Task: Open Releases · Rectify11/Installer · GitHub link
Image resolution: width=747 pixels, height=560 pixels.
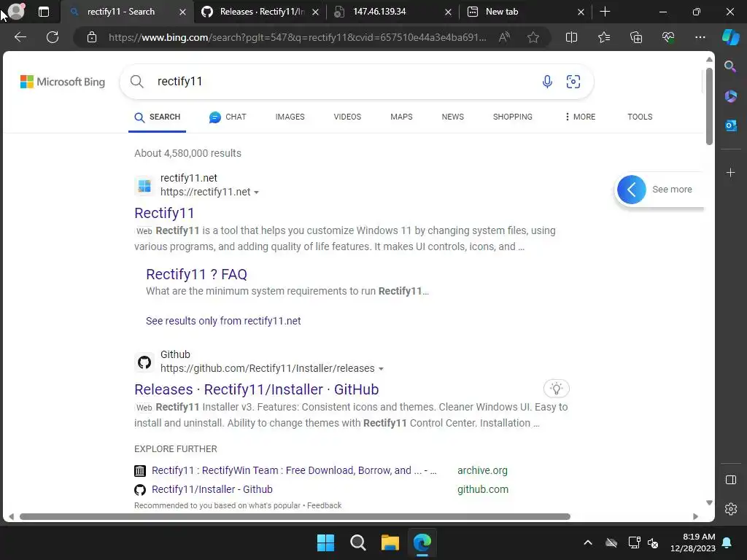Action: click(256, 389)
